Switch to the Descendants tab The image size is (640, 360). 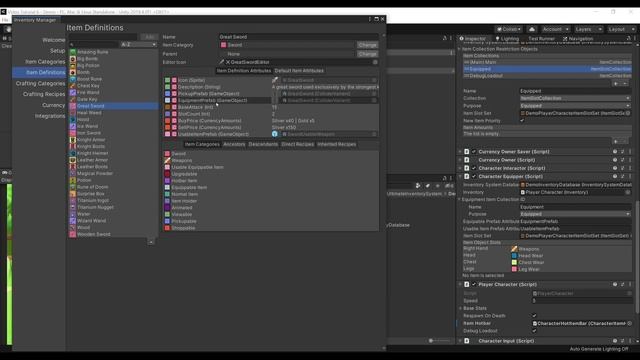coord(263,144)
